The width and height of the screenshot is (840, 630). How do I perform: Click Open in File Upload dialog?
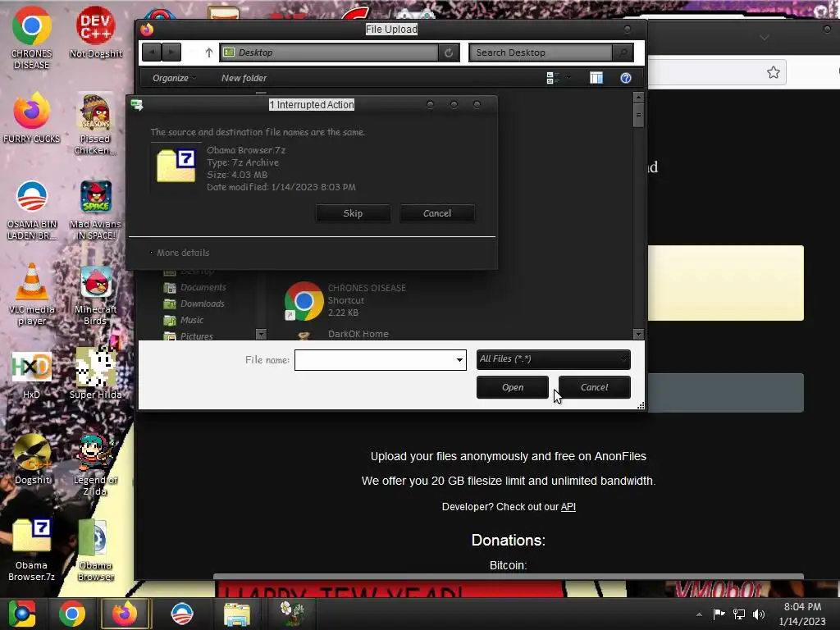[513, 387]
